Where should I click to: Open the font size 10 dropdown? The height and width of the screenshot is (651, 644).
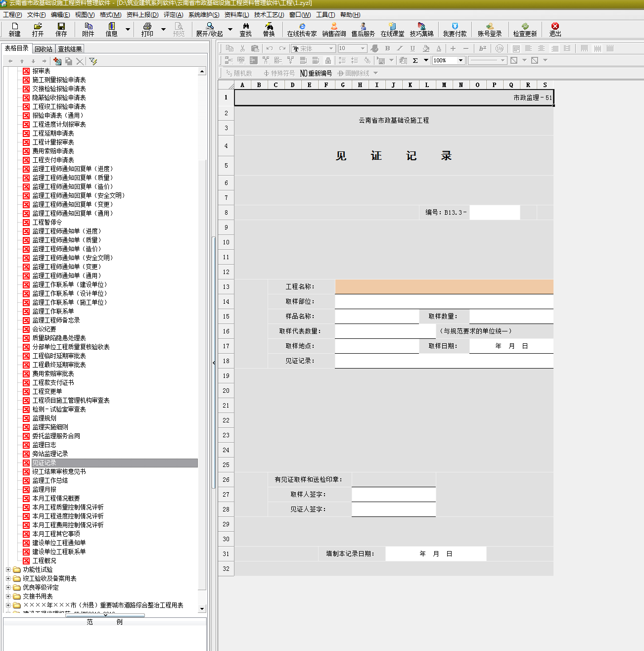(363, 48)
